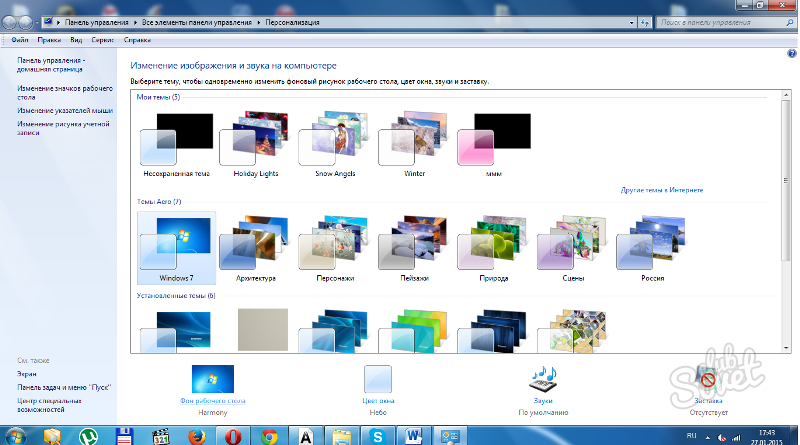The image size is (800, 445).
Task: Open Google Chrome from the taskbar
Action: coord(268,436)
